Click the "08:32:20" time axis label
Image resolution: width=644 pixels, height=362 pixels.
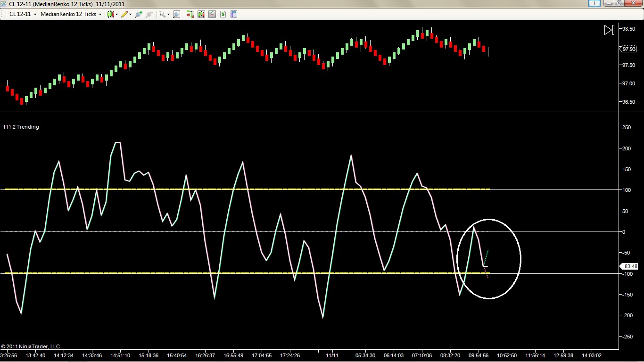click(x=450, y=355)
